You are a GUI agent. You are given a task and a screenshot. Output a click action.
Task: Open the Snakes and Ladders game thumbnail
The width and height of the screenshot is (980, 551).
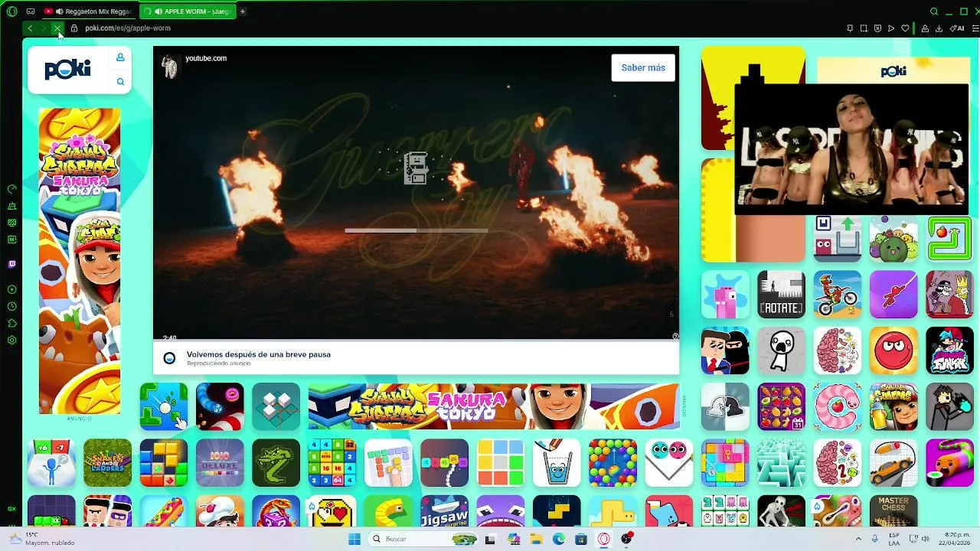click(x=108, y=462)
